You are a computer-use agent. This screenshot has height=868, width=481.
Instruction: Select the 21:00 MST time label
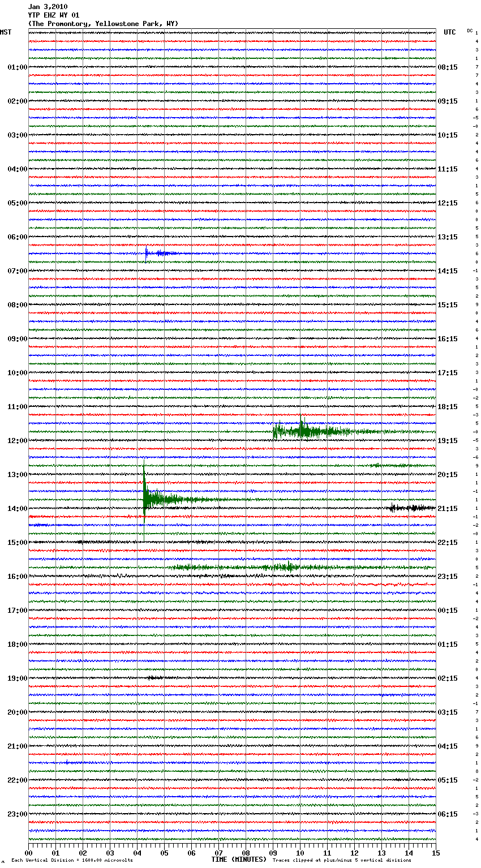click(x=18, y=746)
